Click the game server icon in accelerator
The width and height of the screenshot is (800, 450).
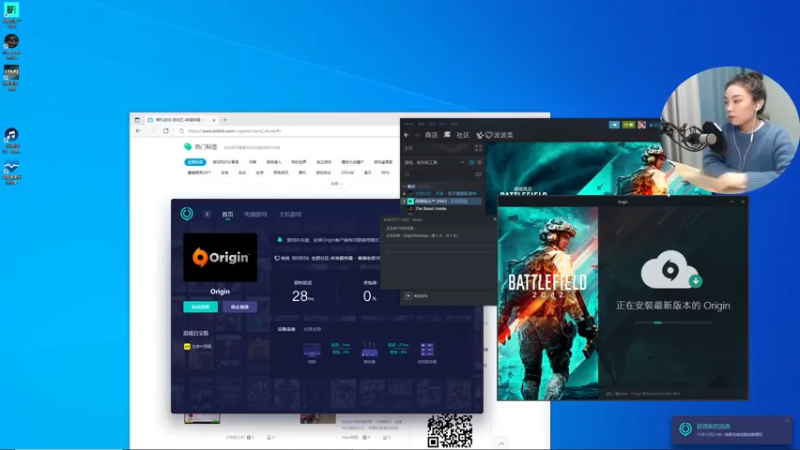pos(427,350)
